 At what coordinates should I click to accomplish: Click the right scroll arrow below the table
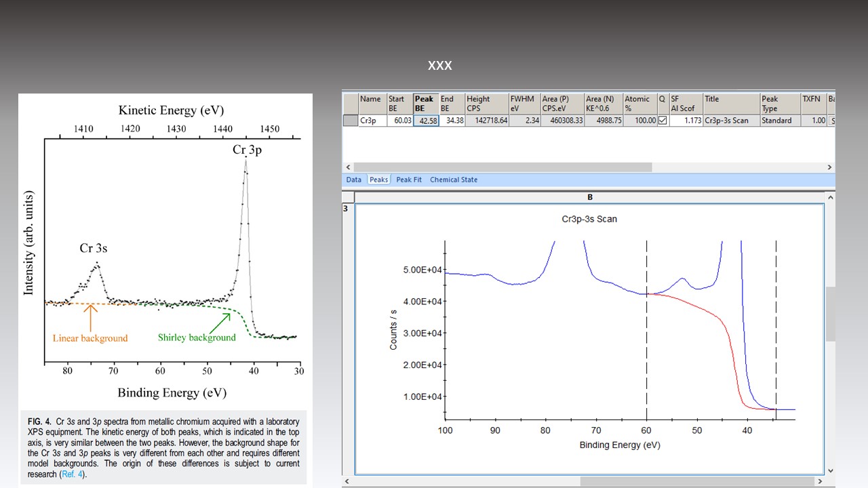click(829, 167)
